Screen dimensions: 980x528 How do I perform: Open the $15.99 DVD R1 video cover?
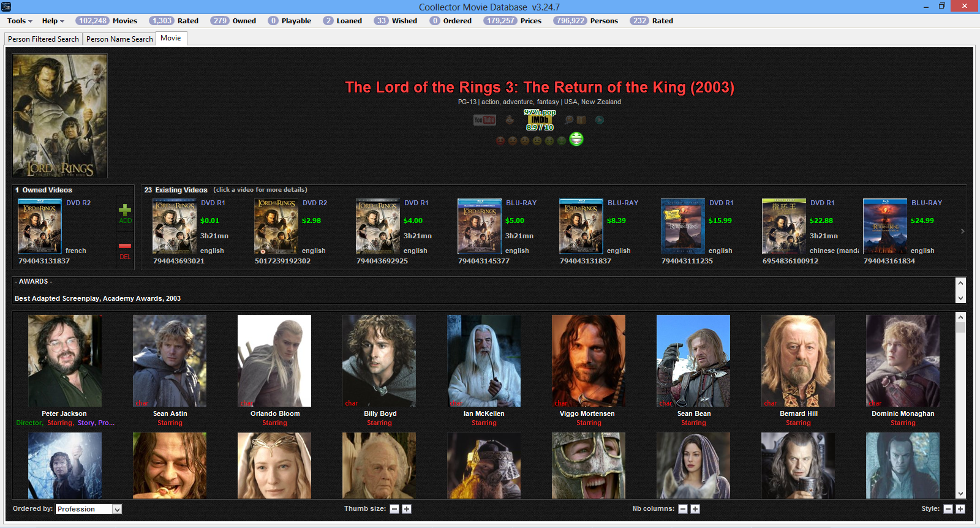(x=683, y=226)
